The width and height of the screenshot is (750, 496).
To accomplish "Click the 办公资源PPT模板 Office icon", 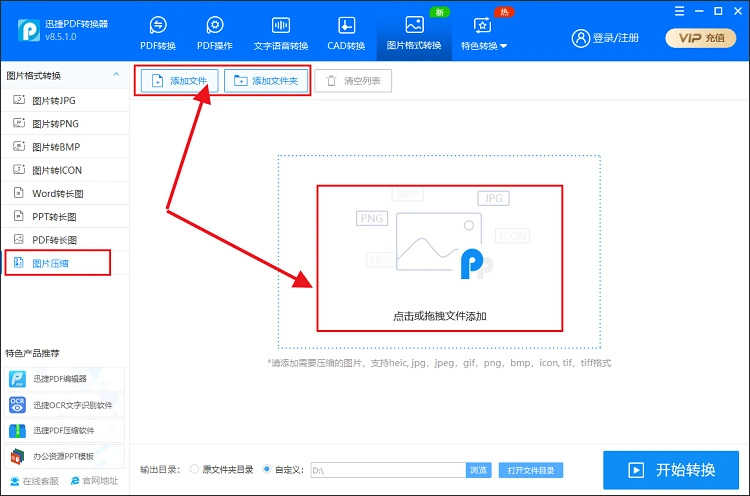I will pyautogui.click(x=18, y=456).
